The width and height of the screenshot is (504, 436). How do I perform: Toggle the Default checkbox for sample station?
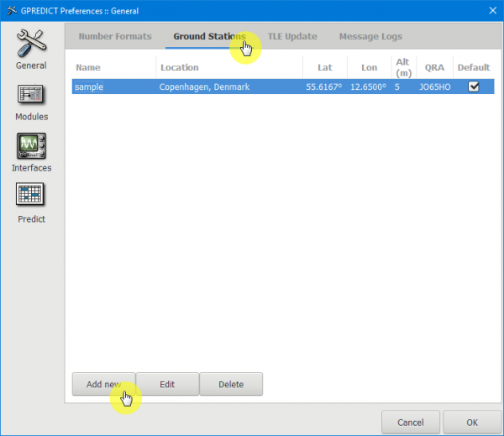474,87
